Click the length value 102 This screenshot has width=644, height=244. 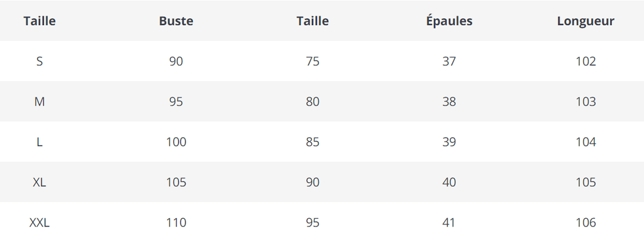586,61
